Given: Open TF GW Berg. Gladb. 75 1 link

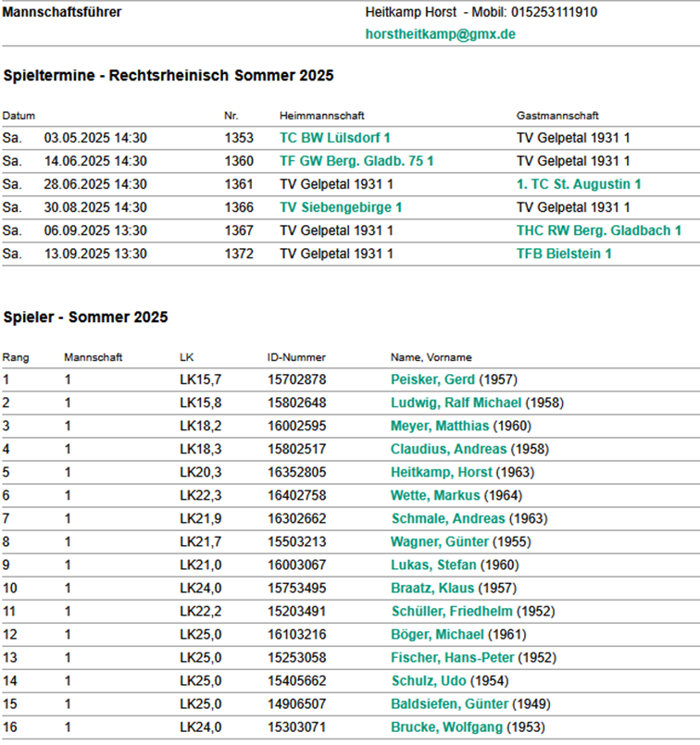Looking at the screenshot, I should (356, 161).
